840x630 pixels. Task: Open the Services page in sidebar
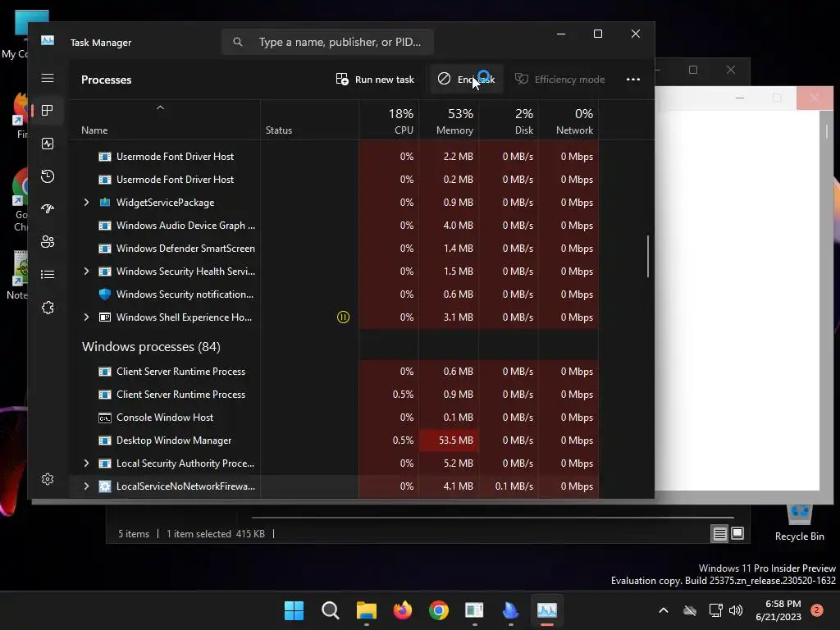48,308
